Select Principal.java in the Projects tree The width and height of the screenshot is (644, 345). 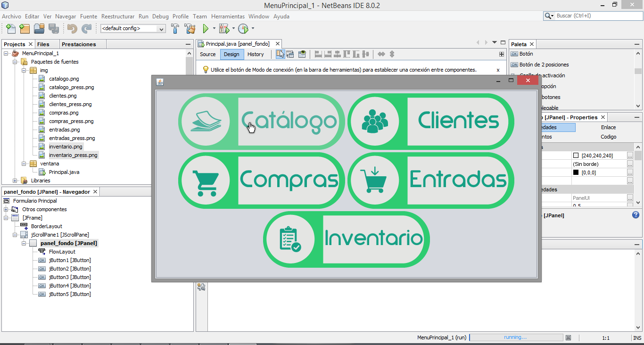pos(64,172)
